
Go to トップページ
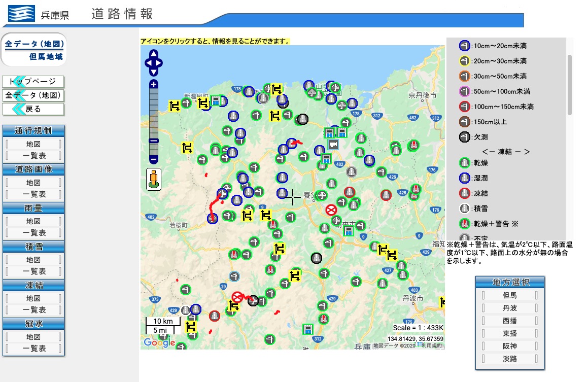[33, 82]
